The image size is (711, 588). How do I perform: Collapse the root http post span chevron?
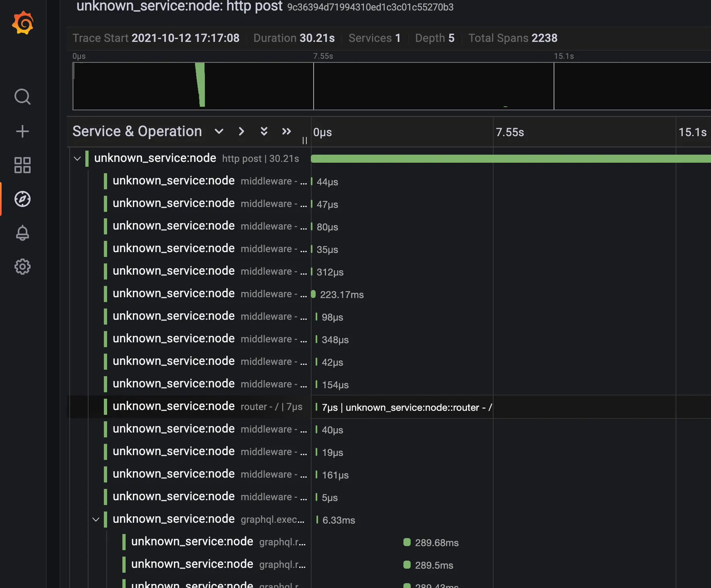(x=77, y=159)
